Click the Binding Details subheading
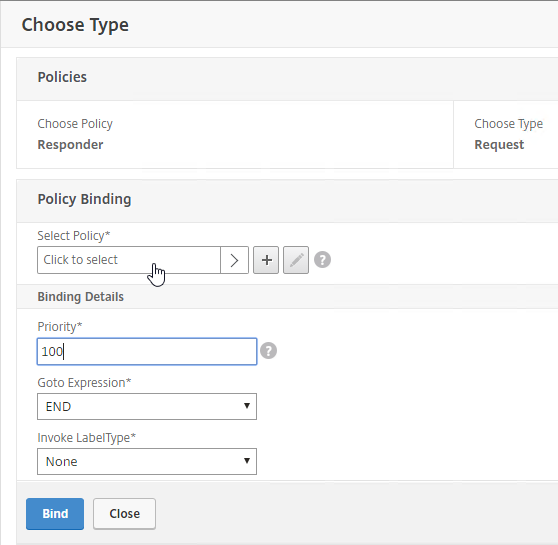558x545 pixels. (x=81, y=297)
